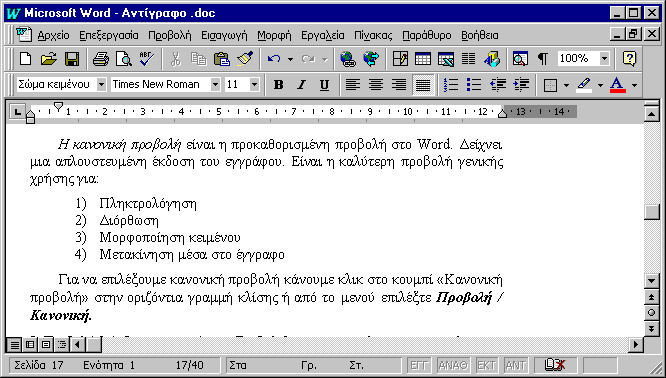Print the document using the printer icon
The image size is (666, 378).
[x=100, y=59]
